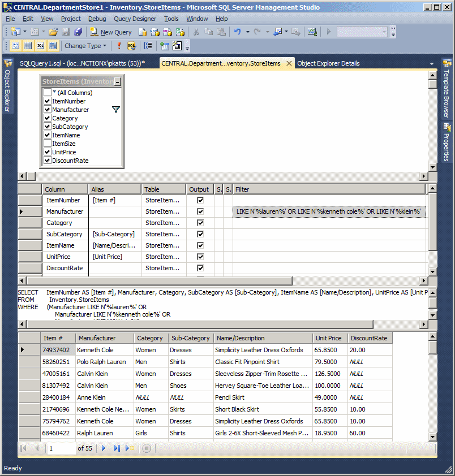This screenshot has height=476, width=455.
Task: Toggle the Show Criteria Pane icon
Action: tap(28, 46)
